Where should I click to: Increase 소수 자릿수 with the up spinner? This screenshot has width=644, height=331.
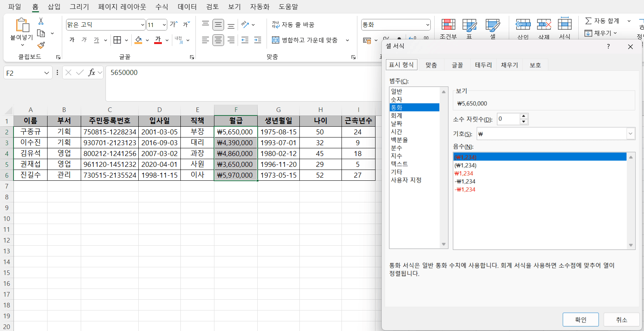[x=523, y=116]
